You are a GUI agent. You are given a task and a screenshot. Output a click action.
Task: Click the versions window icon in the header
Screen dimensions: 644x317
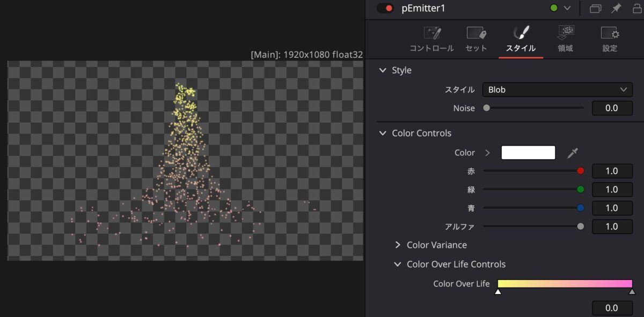coord(595,8)
